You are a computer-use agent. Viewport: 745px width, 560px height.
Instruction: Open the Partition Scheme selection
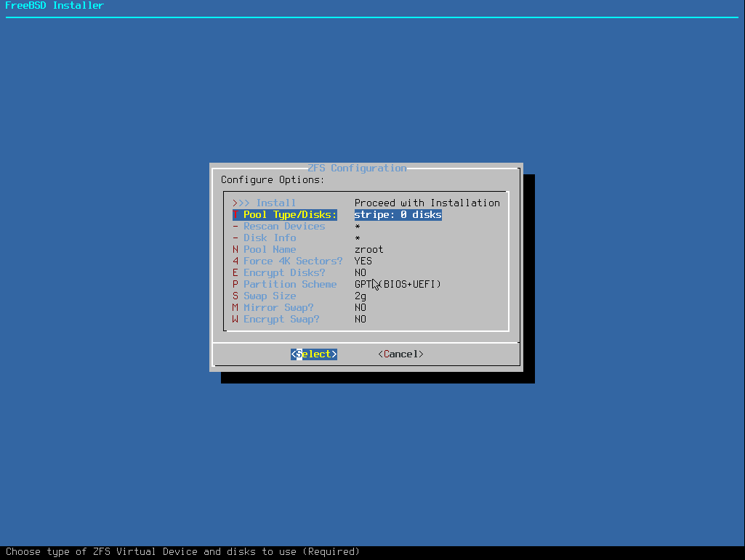pos(289,285)
